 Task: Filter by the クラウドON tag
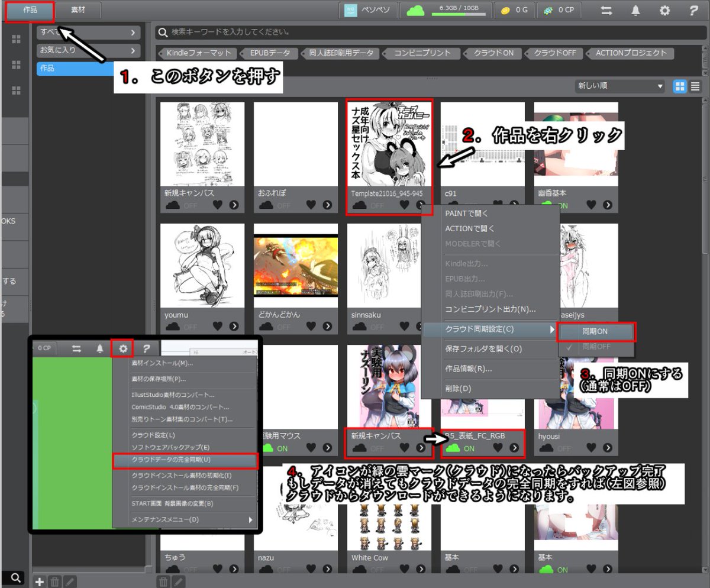point(493,53)
